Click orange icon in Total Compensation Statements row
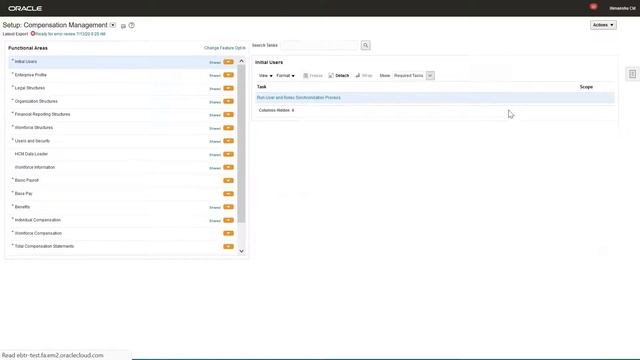The width and height of the screenshot is (640, 360). point(229,247)
